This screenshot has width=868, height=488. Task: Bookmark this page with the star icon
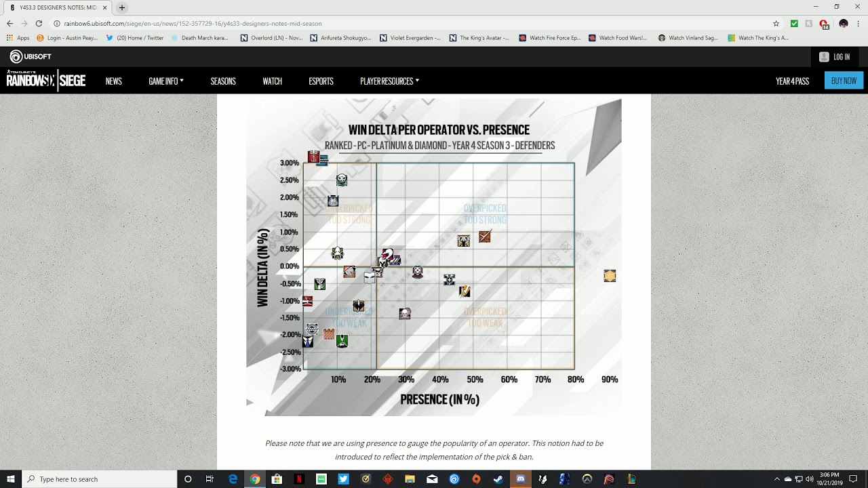pyautogui.click(x=776, y=23)
